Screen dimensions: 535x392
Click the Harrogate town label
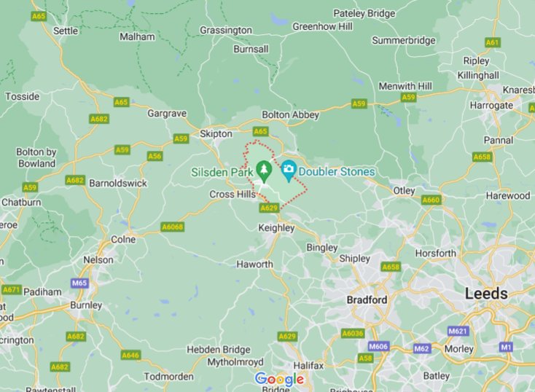coord(491,106)
